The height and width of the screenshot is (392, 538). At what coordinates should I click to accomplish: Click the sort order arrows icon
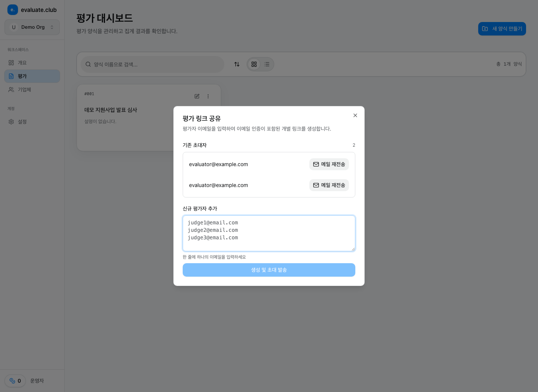(236, 64)
